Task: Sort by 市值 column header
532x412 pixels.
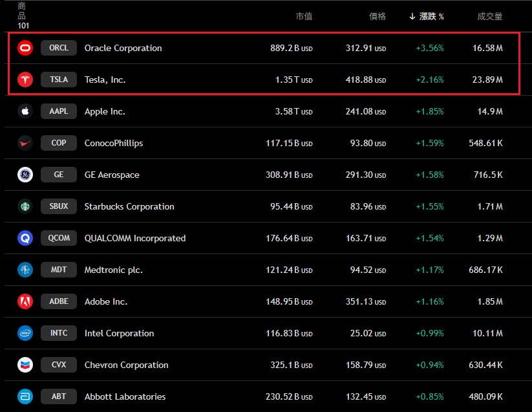Action: 304,16
